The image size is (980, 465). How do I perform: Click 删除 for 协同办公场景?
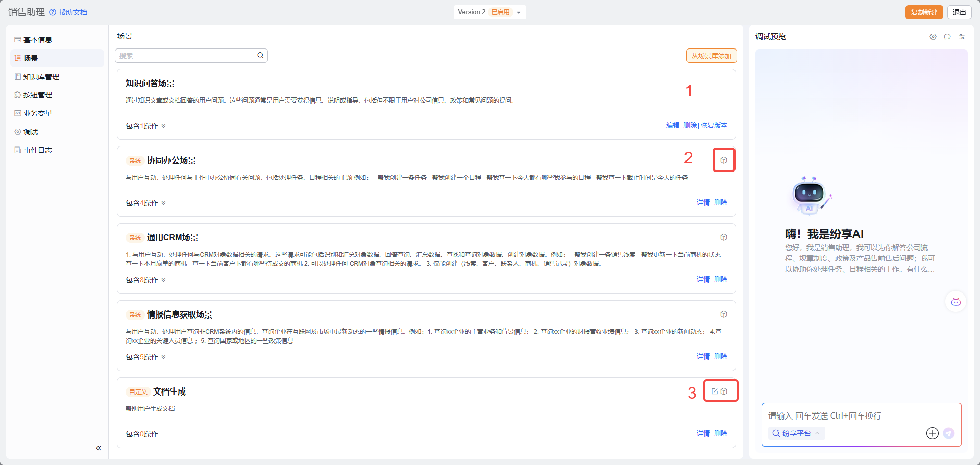click(x=721, y=202)
